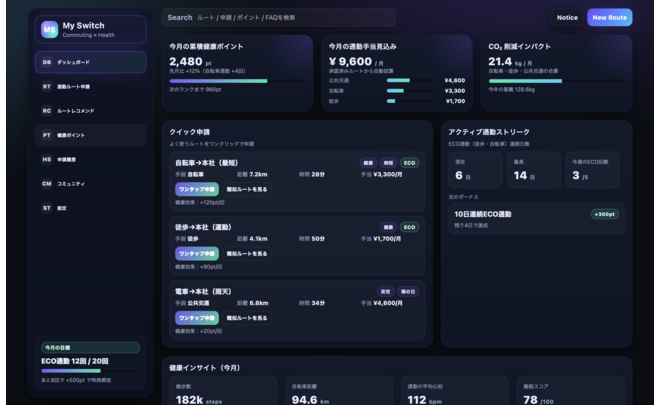Click the 電車→本社(雨天) route title
This screenshot has width=660, height=405.
point(203,292)
